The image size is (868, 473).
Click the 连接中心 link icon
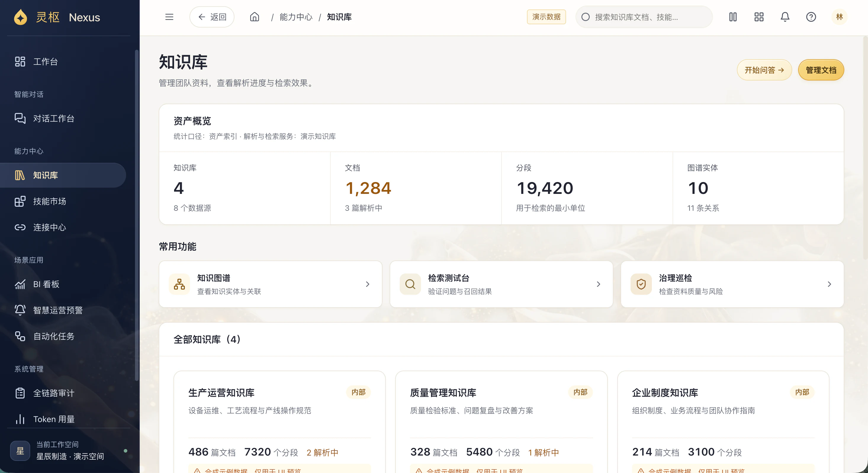click(x=20, y=227)
